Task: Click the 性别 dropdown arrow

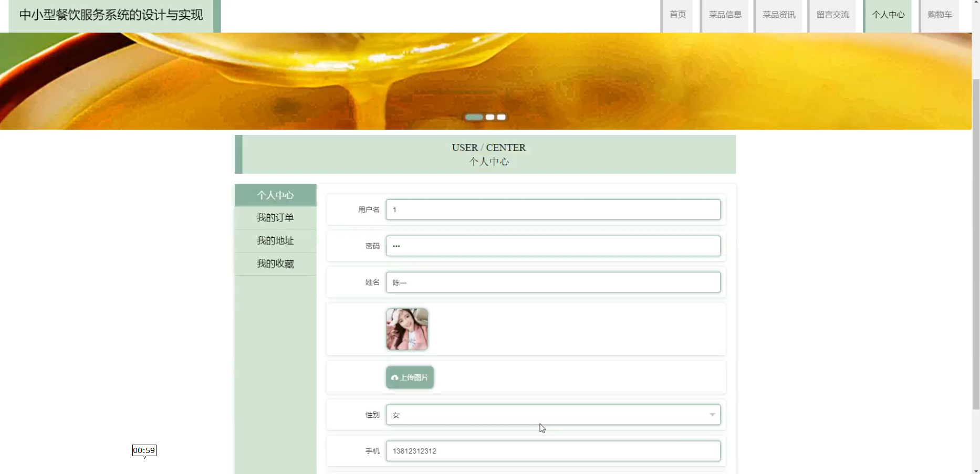Action: pos(712,415)
